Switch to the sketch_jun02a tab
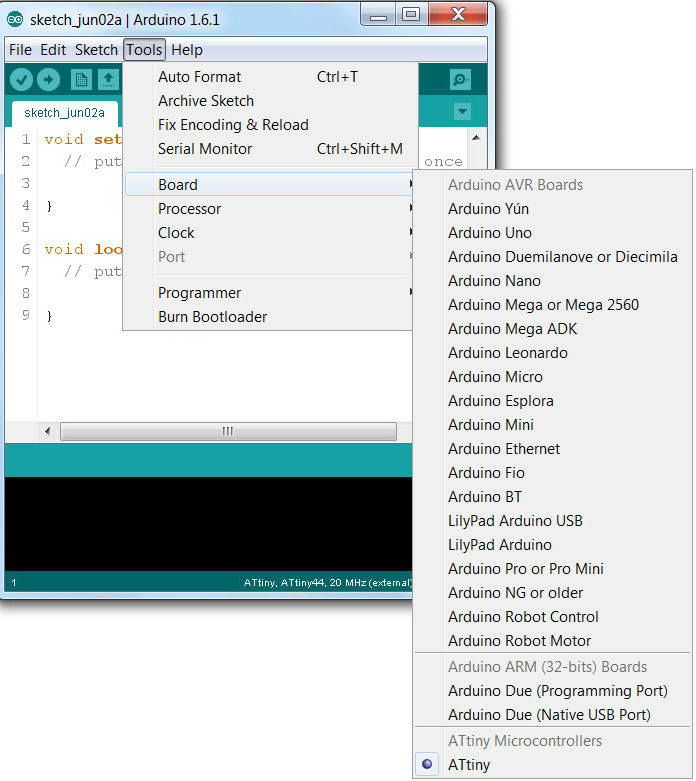The height and width of the screenshot is (781, 696). click(65, 113)
